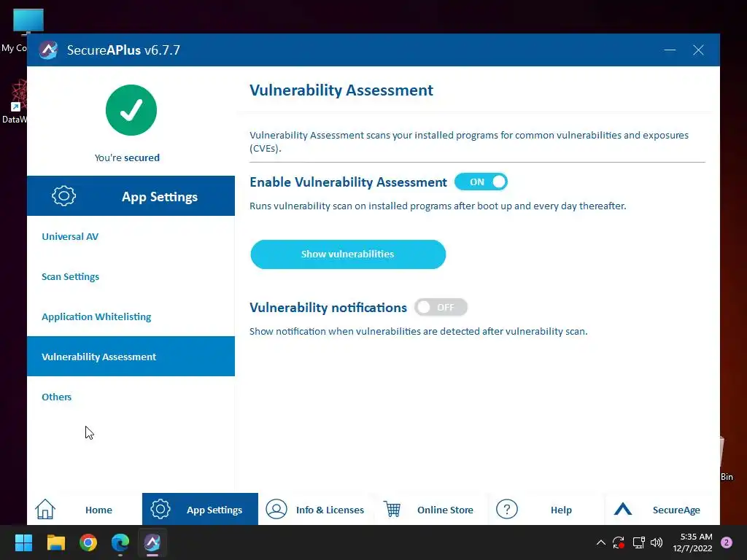Click the Show vulnerabilities button
This screenshot has width=747, height=560.
coord(348,254)
